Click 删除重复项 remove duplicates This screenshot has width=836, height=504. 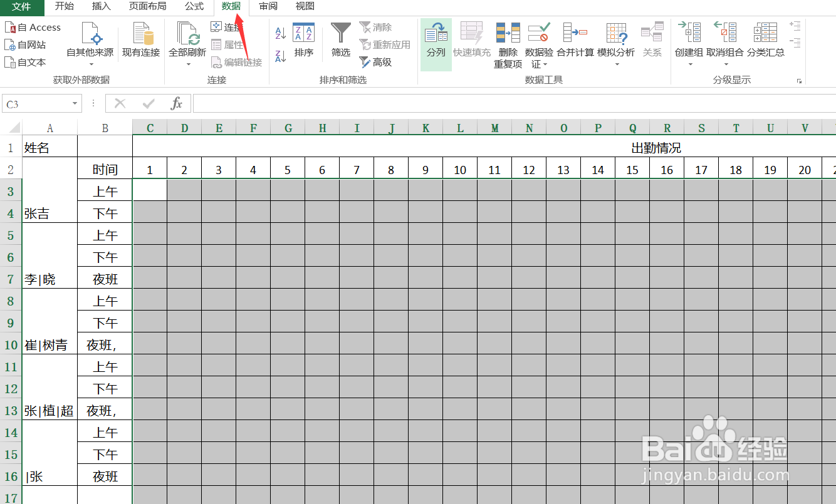[508, 45]
